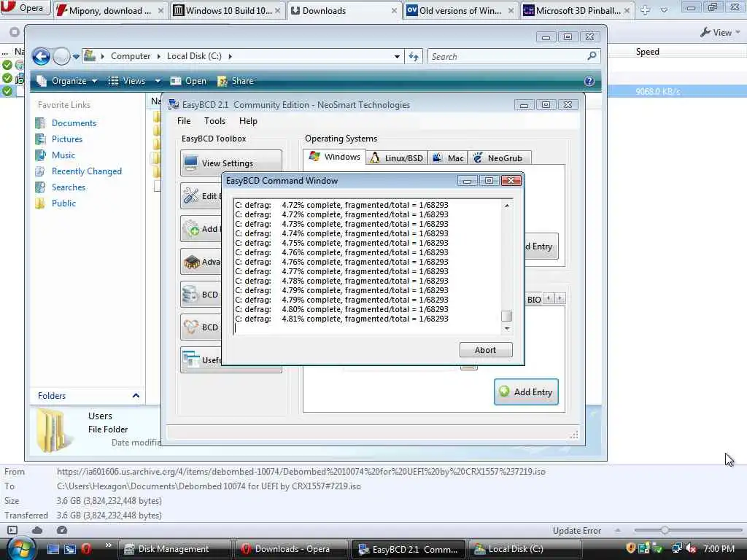747x560 pixels.
Task: Open the EasyBCD Help menu
Action: [x=248, y=121]
